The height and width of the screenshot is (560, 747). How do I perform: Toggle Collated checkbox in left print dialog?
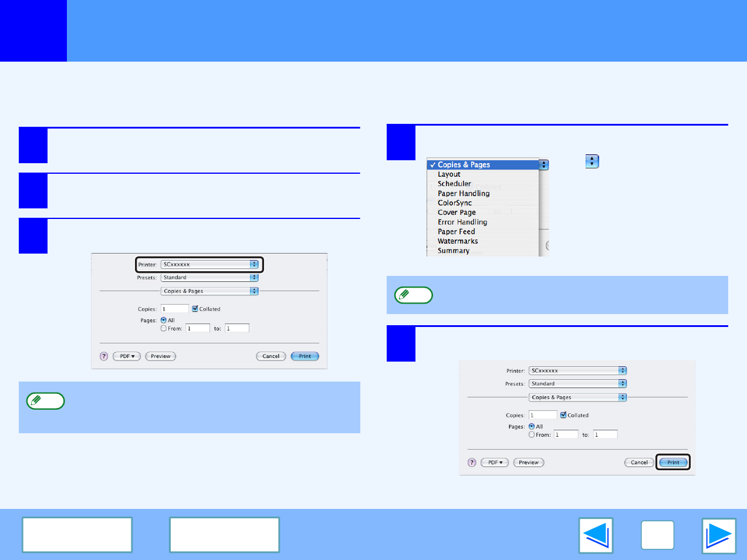[195, 309]
